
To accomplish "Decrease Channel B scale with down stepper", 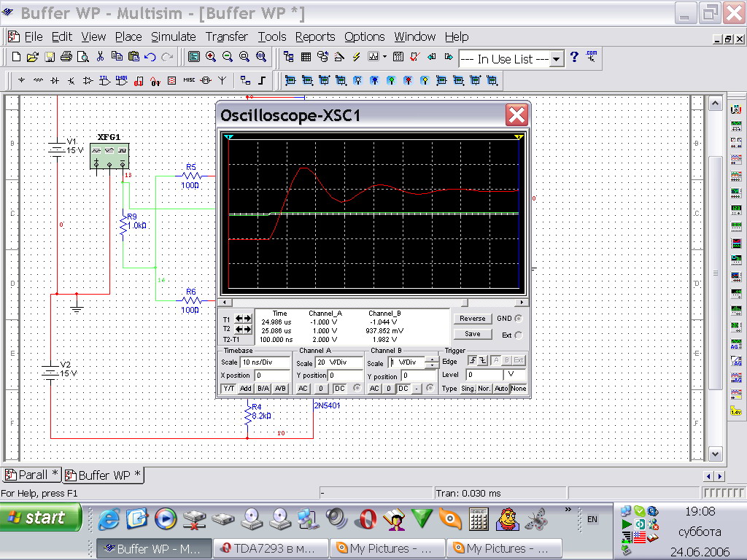I will (x=432, y=365).
